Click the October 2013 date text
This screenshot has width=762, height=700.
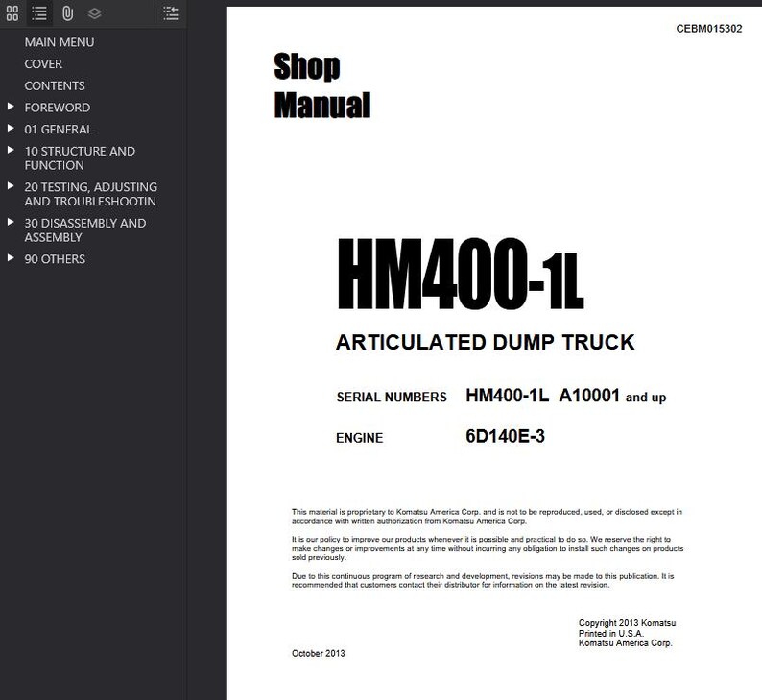(x=319, y=653)
